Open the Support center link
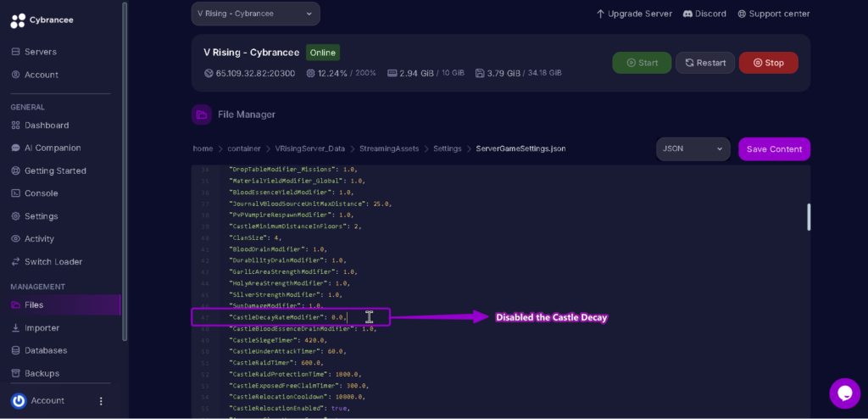868x419 pixels. coord(773,14)
